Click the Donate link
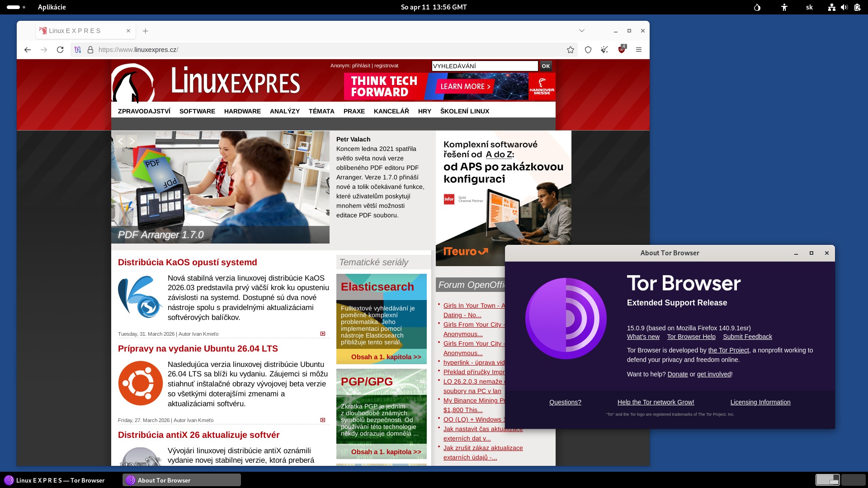 click(x=677, y=374)
